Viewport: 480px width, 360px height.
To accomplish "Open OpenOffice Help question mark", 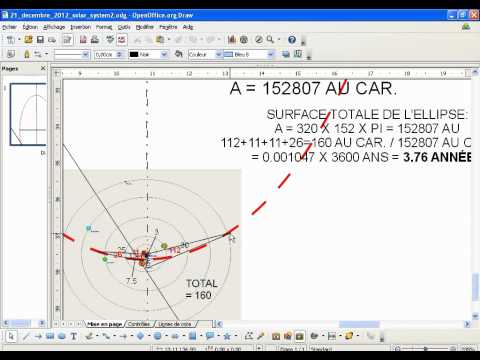I will [x=292, y=40].
